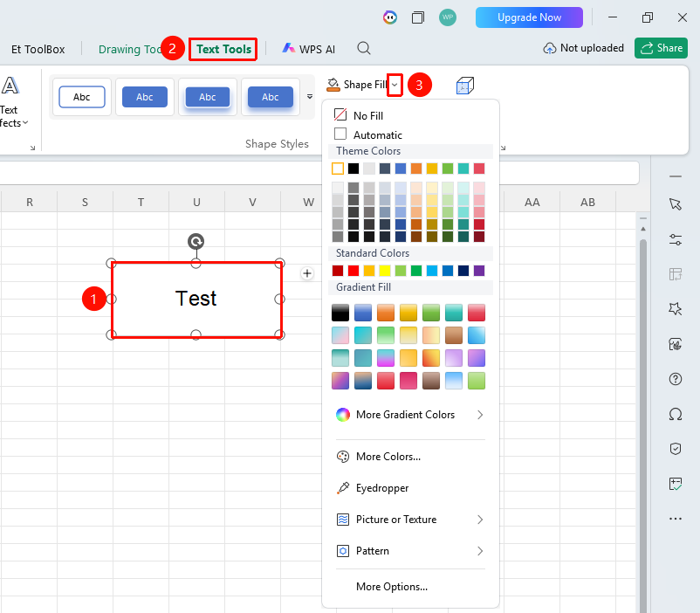Click the Eyedropper tool in fill menu
Screen dimensions: 700x613
(x=373, y=488)
